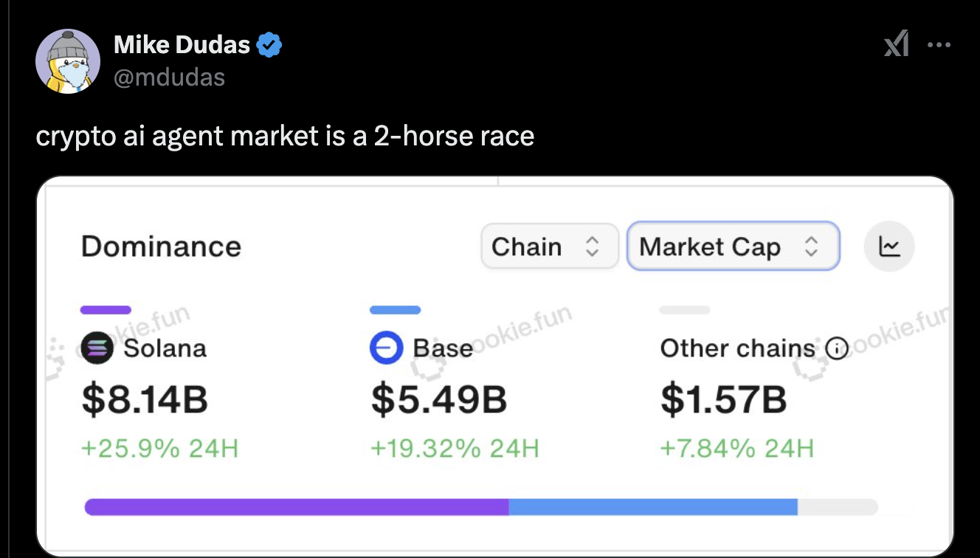Image resolution: width=980 pixels, height=558 pixels.
Task: Click the @mdudas handle
Action: [169, 76]
